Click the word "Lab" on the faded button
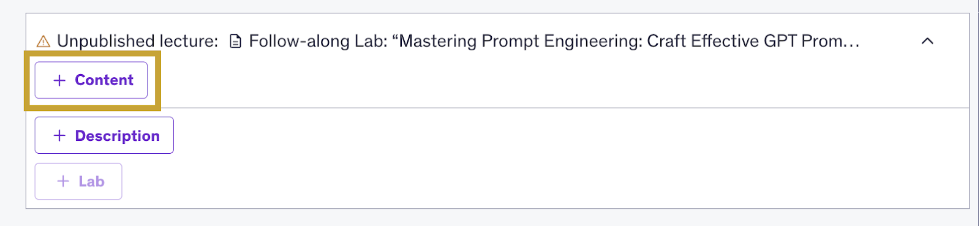The image size is (980, 226). coord(91,181)
